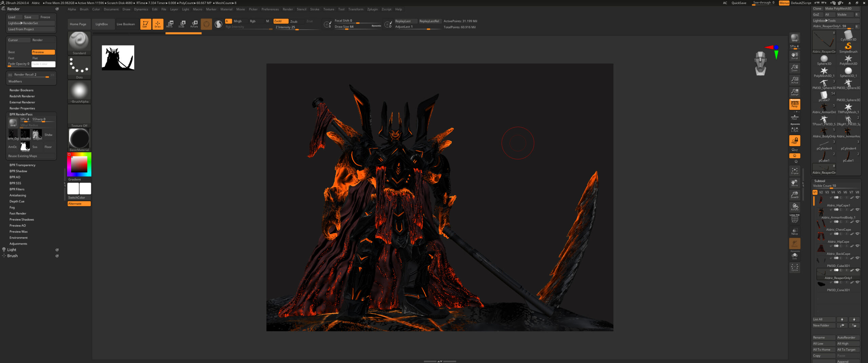Enable Transp transparency mode

coord(794,231)
